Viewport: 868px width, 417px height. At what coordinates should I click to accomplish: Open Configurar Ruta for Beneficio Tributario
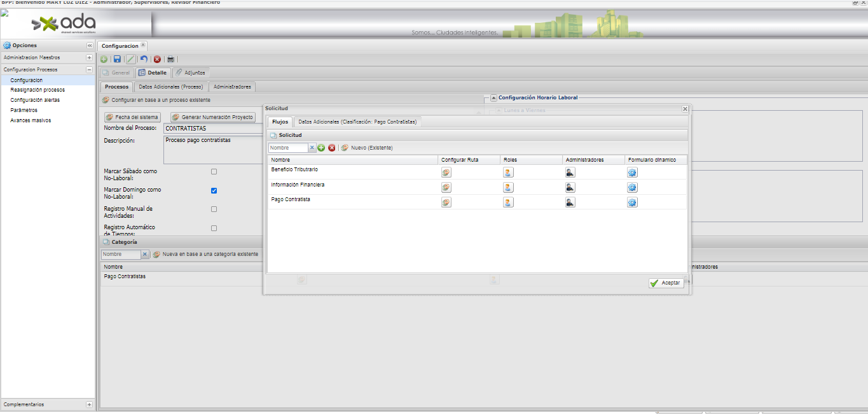(446, 172)
